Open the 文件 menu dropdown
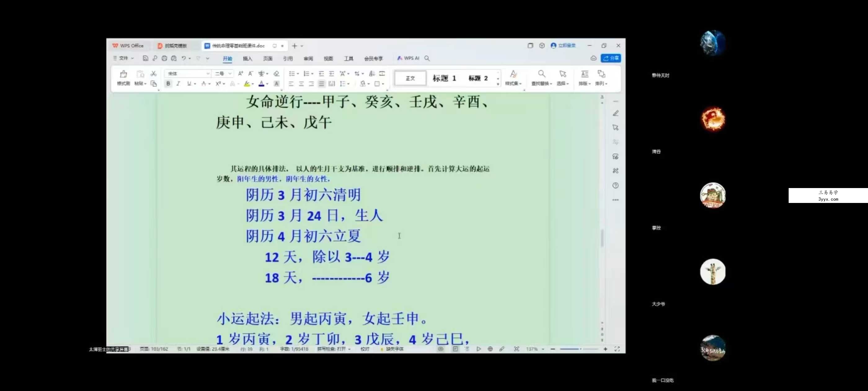 pyautogui.click(x=123, y=58)
